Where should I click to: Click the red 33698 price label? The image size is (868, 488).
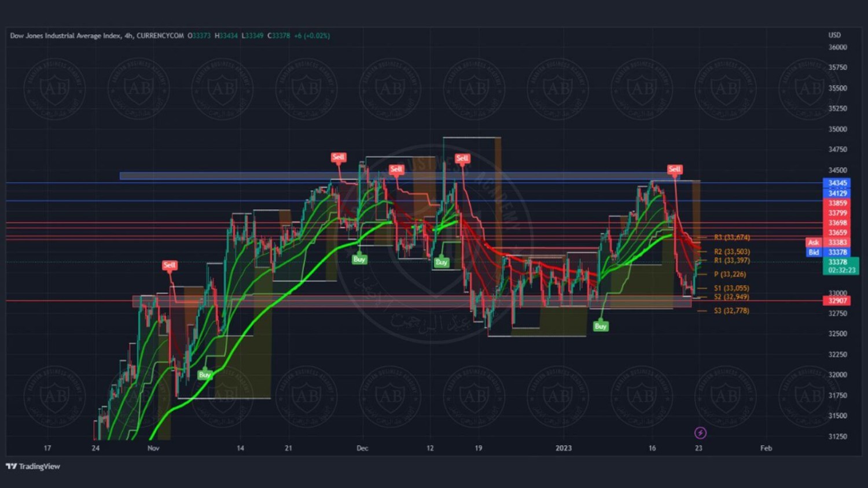837,223
